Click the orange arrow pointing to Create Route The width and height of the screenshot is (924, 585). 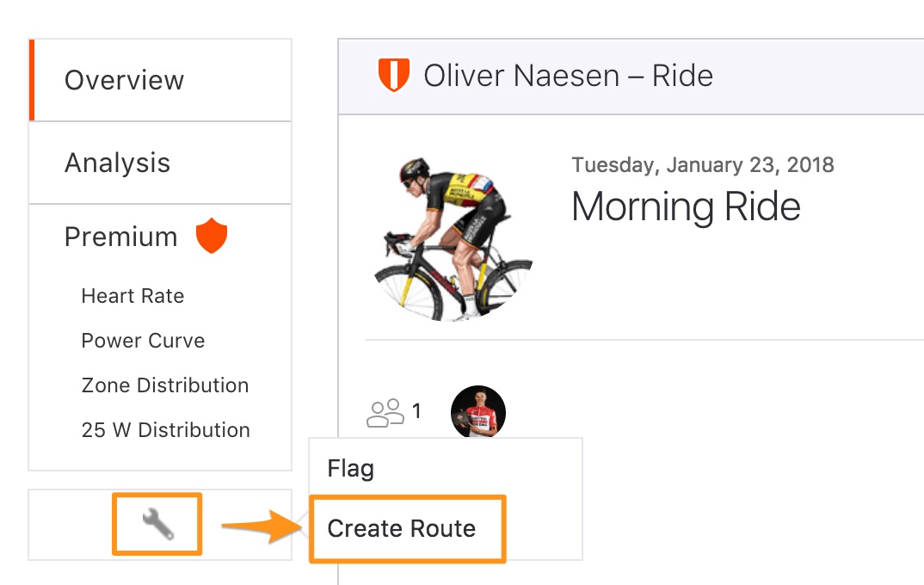coord(262,526)
